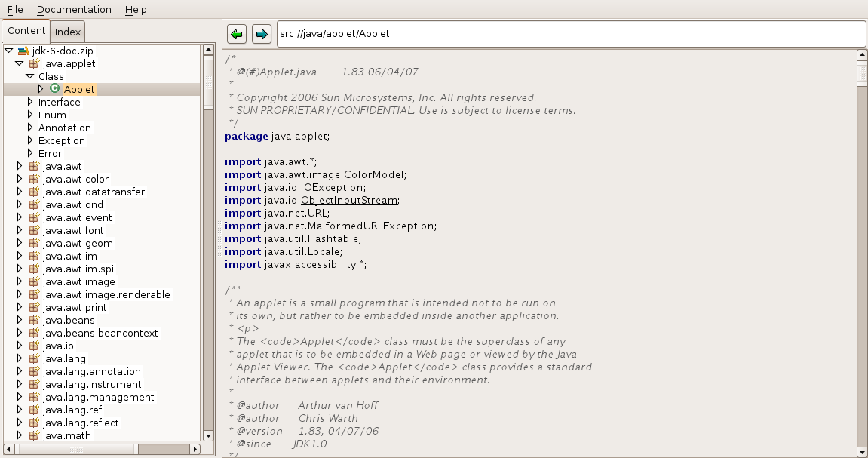Expand the Interface group
The height and width of the screenshot is (458, 868).
[x=30, y=102]
